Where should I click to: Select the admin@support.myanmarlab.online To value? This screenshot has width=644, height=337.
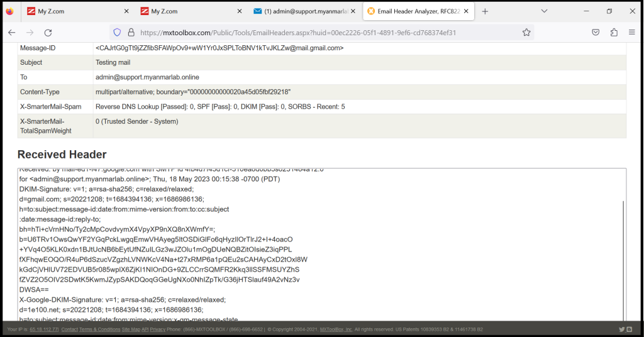[x=147, y=77]
